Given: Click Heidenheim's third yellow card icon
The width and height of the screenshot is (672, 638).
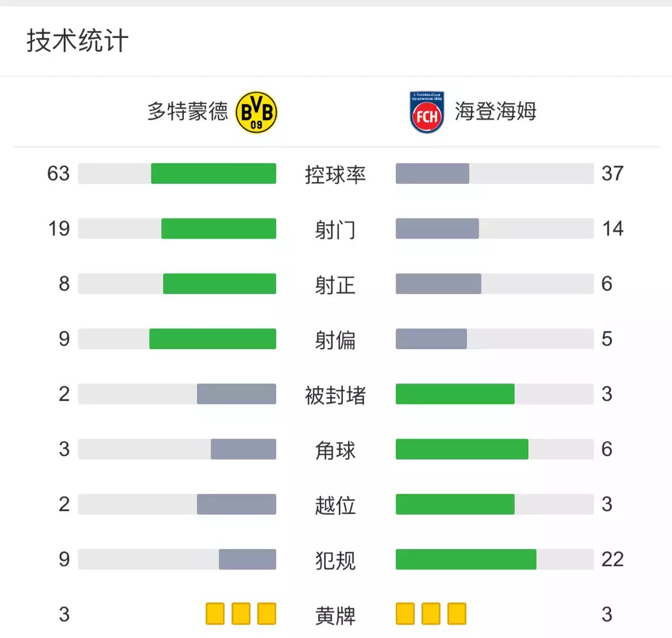Looking at the screenshot, I should coord(456,614).
